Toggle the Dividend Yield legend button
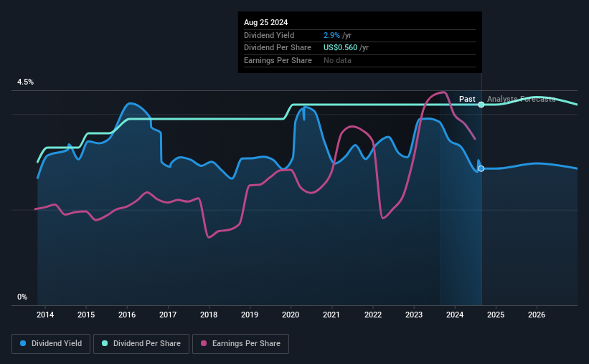589x364 pixels. point(51,344)
